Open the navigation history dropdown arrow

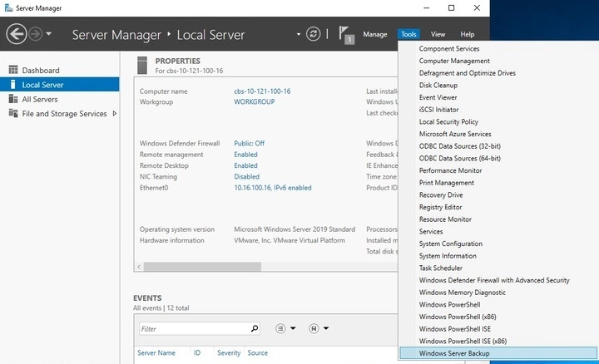(x=48, y=33)
